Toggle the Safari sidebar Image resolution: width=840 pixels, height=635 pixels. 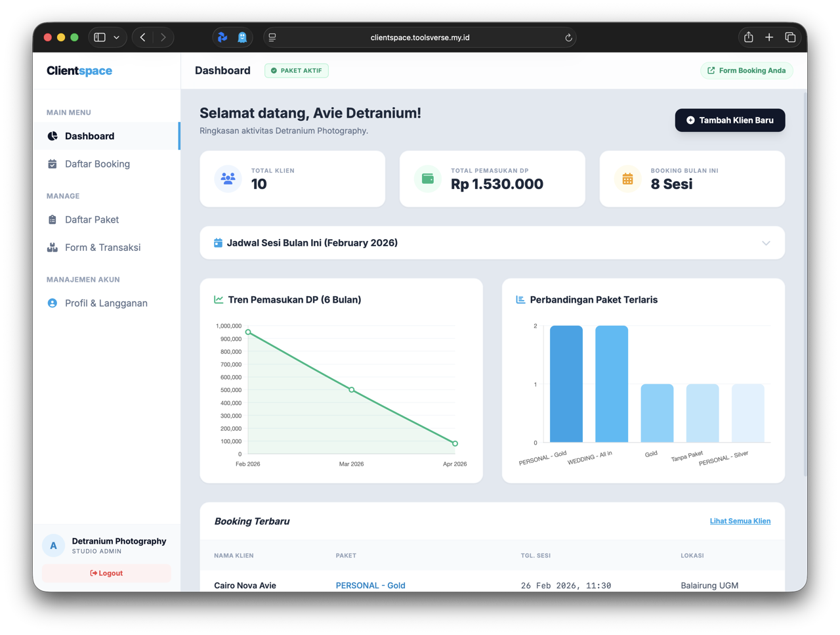pos(100,37)
